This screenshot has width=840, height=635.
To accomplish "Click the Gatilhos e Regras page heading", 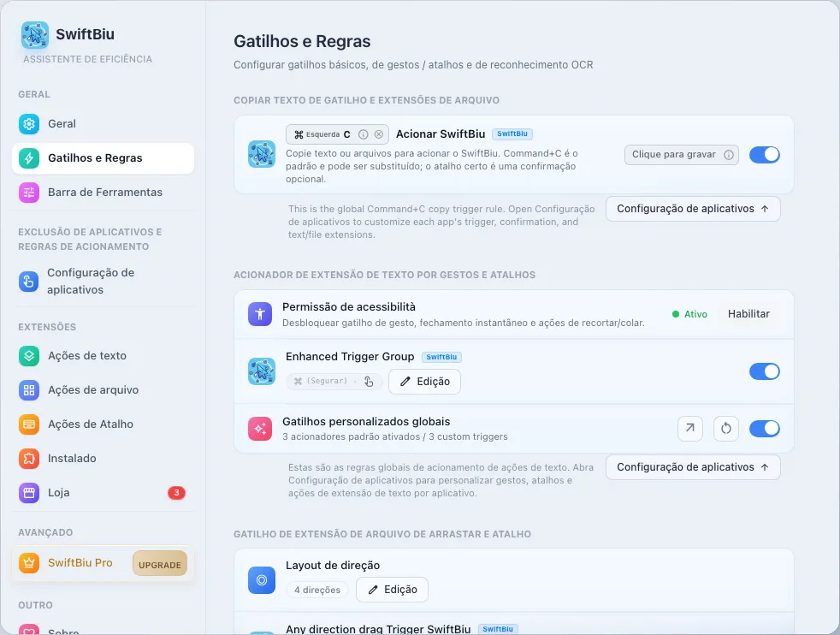I will [302, 41].
